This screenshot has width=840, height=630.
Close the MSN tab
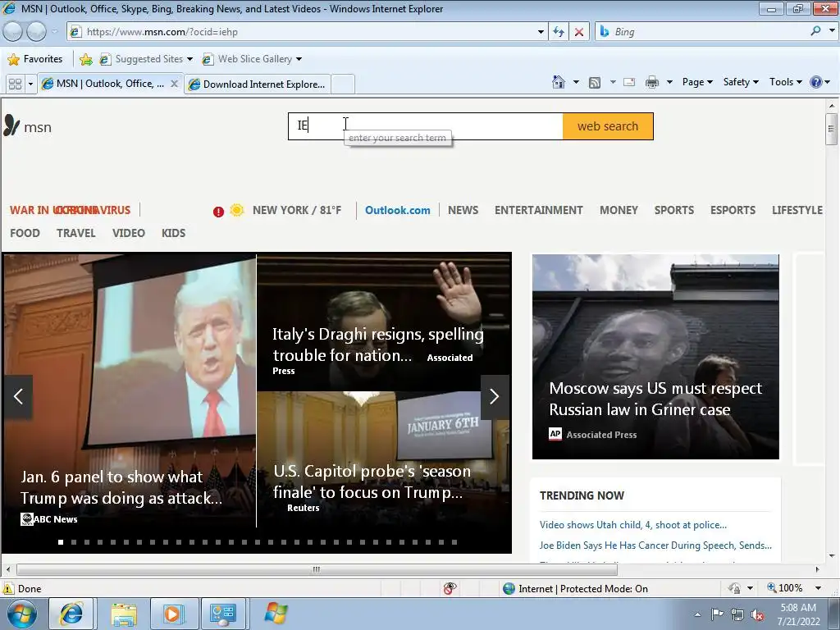[174, 84]
